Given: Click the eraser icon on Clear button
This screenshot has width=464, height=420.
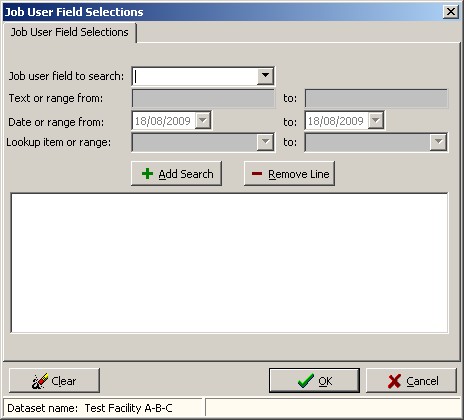Looking at the screenshot, I should click(x=40, y=381).
